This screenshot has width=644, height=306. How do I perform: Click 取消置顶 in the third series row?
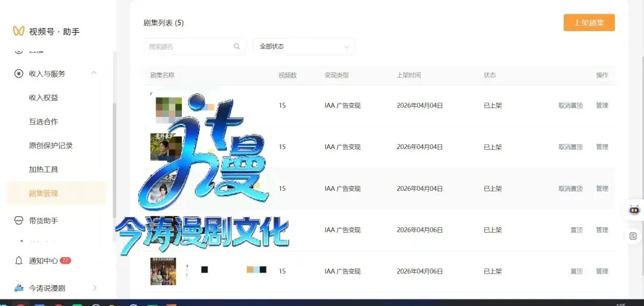coord(571,188)
